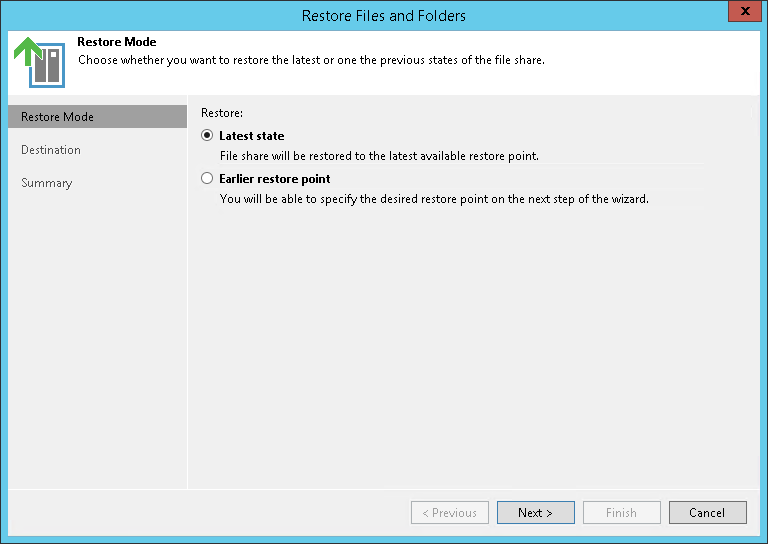Image resolution: width=768 pixels, height=544 pixels.
Task: Open the Restore Mode wizard step
Action: pyautogui.click(x=58, y=117)
